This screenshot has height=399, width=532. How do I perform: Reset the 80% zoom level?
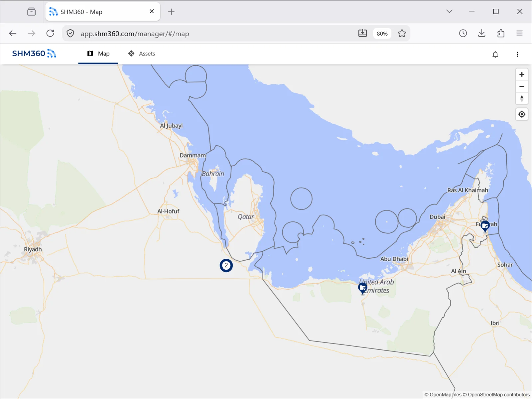tap(382, 34)
